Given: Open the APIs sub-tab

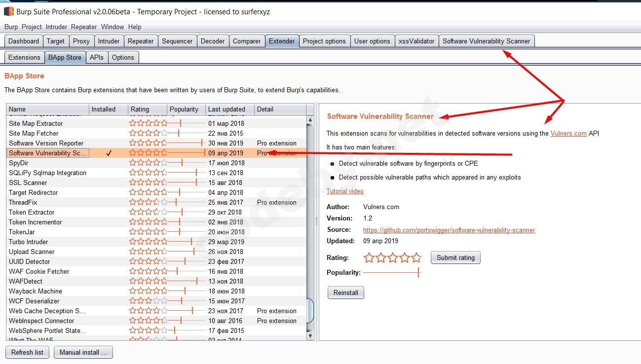Looking at the screenshot, I should point(97,57).
